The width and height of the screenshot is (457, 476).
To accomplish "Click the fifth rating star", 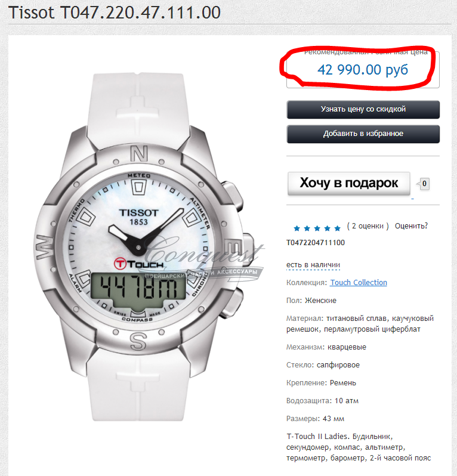I will pyautogui.click(x=337, y=228).
